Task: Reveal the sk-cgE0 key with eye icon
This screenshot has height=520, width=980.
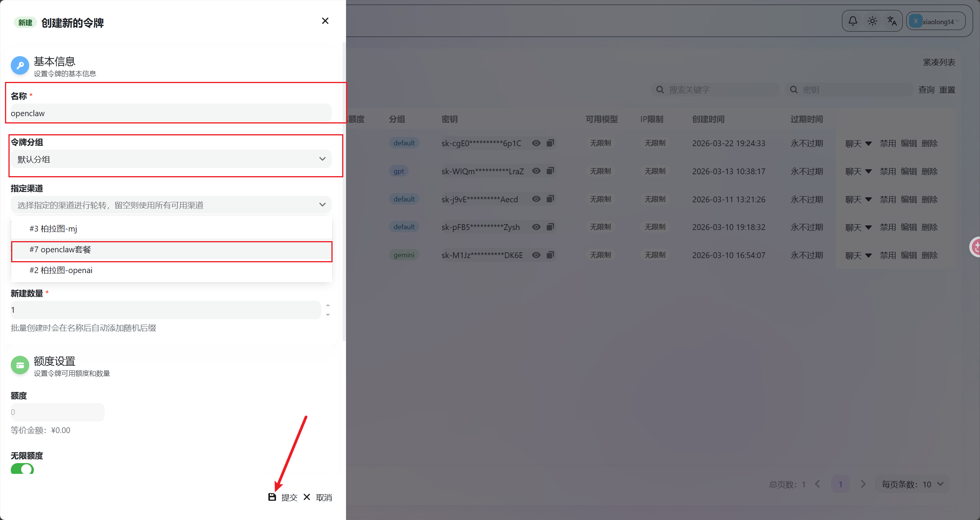Action: (536, 143)
